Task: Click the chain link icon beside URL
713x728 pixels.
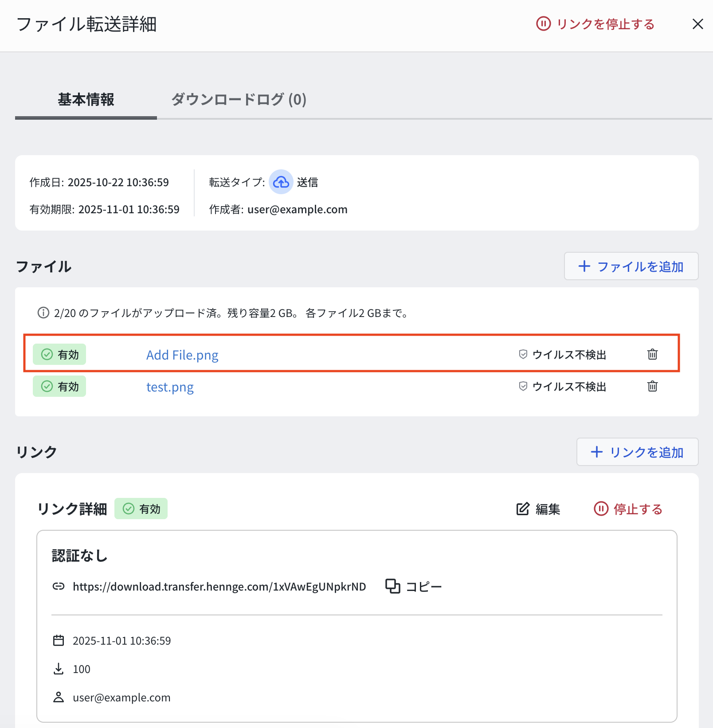Action: [x=59, y=587]
